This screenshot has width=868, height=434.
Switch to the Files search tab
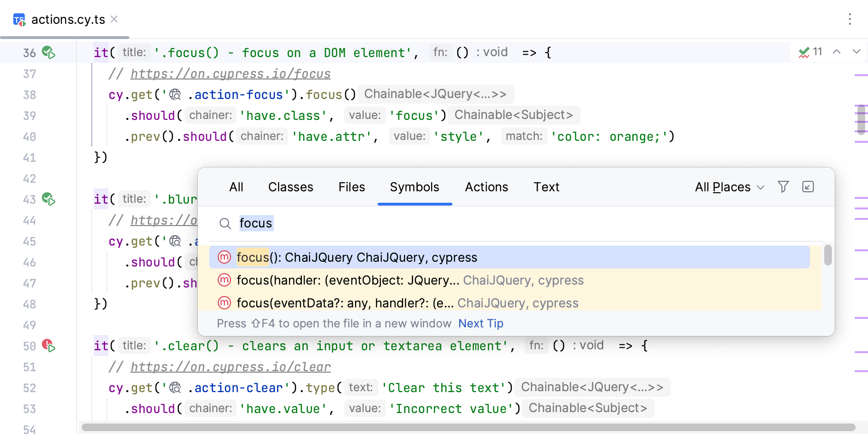[x=351, y=187]
